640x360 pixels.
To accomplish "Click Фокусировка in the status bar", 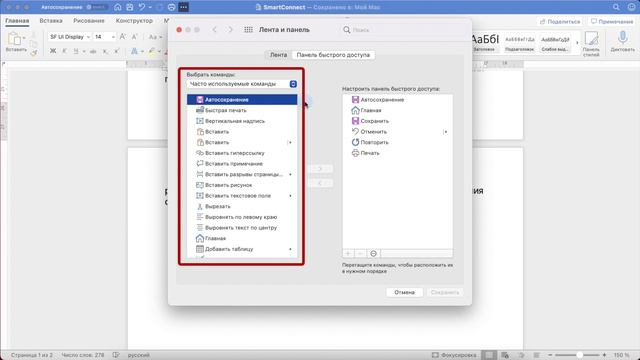I will (453, 355).
